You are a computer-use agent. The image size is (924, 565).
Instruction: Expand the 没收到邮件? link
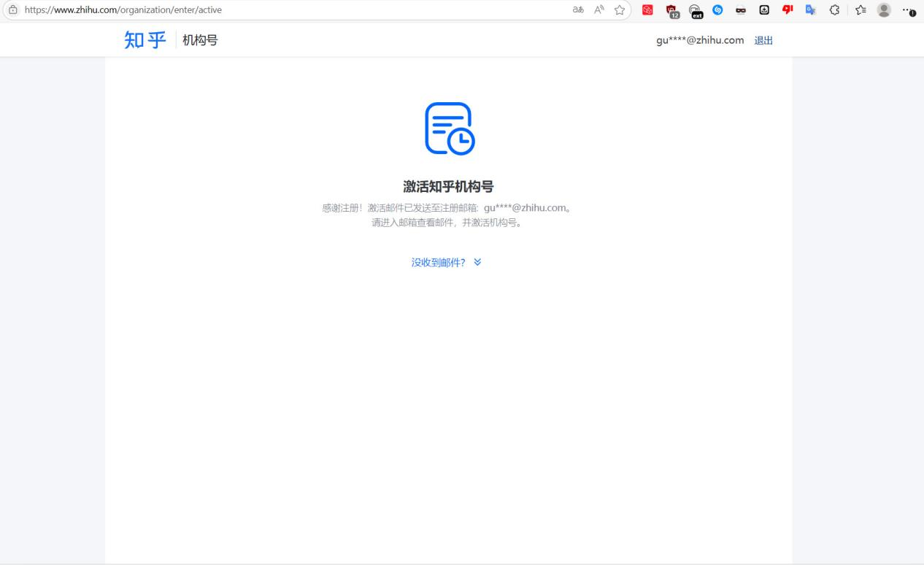tap(439, 263)
